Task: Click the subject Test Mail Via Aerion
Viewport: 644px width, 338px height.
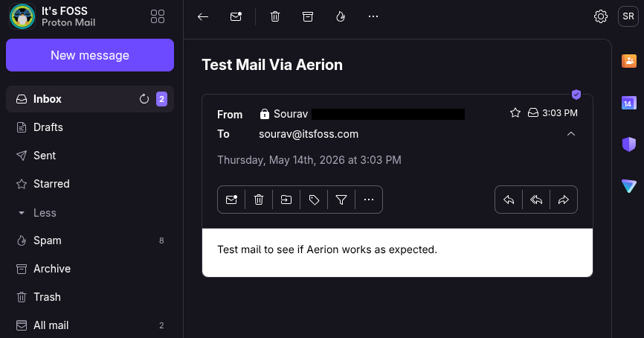Action: pyautogui.click(x=272, y=65)
